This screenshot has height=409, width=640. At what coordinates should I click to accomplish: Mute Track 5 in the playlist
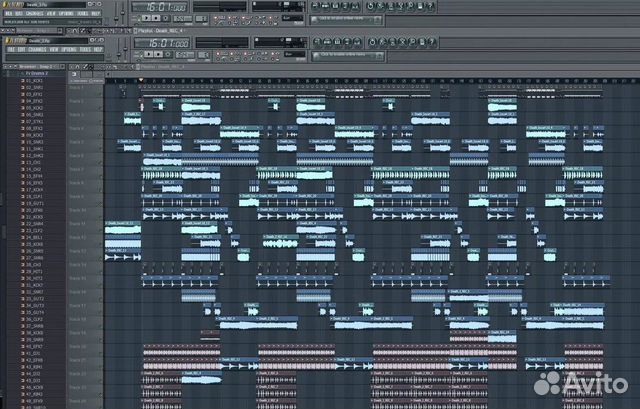click(x=101, y=141)
